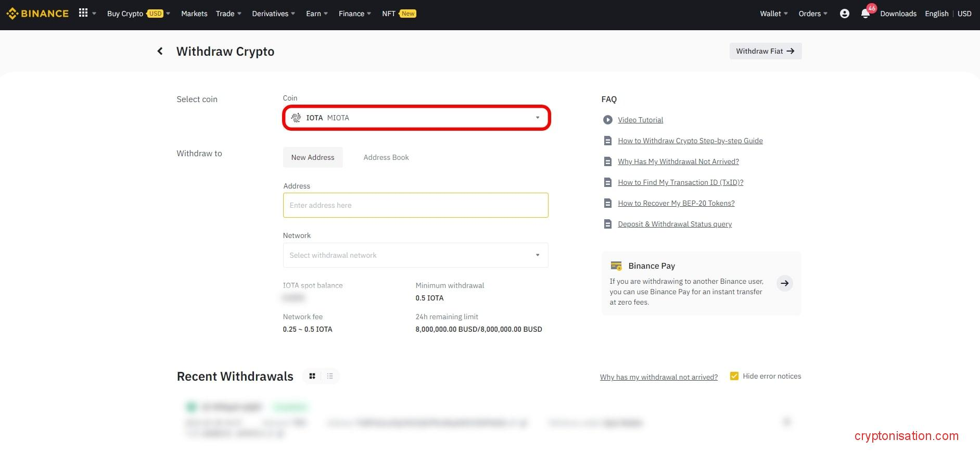Change language via English

[937, 14]
